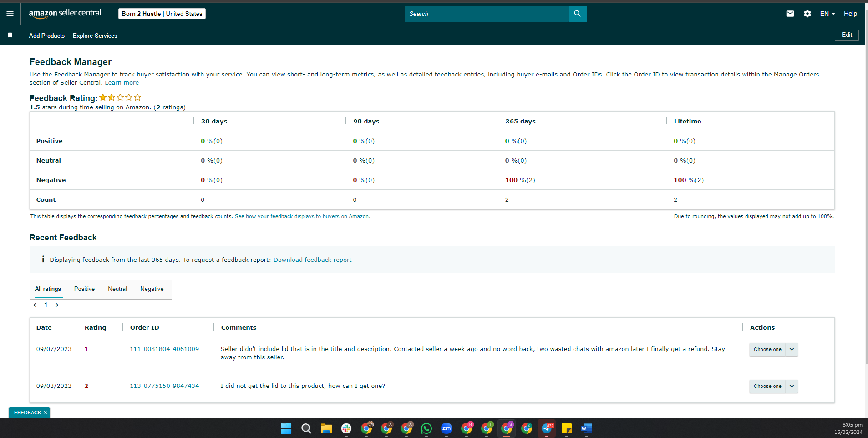Click the date 09/07/2023
Image resolution: width=868 pixels, height=438 pixels.
point(54,349)
